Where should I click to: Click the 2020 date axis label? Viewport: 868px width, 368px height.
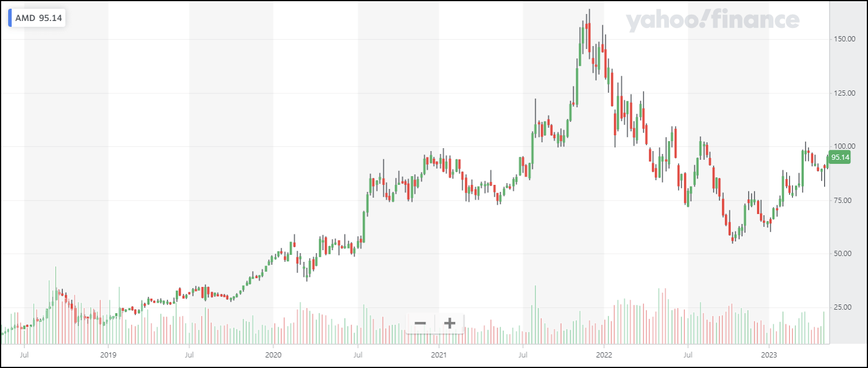(274, 354)
